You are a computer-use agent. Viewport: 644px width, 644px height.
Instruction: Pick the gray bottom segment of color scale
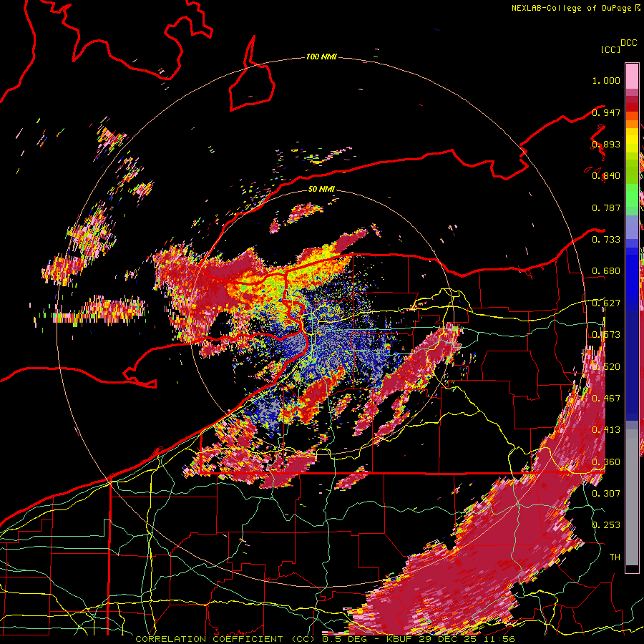[632, 497]
